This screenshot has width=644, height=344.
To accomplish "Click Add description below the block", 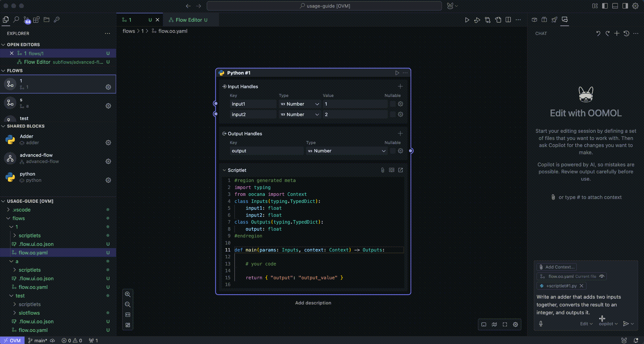I will (x=313, y=303).
